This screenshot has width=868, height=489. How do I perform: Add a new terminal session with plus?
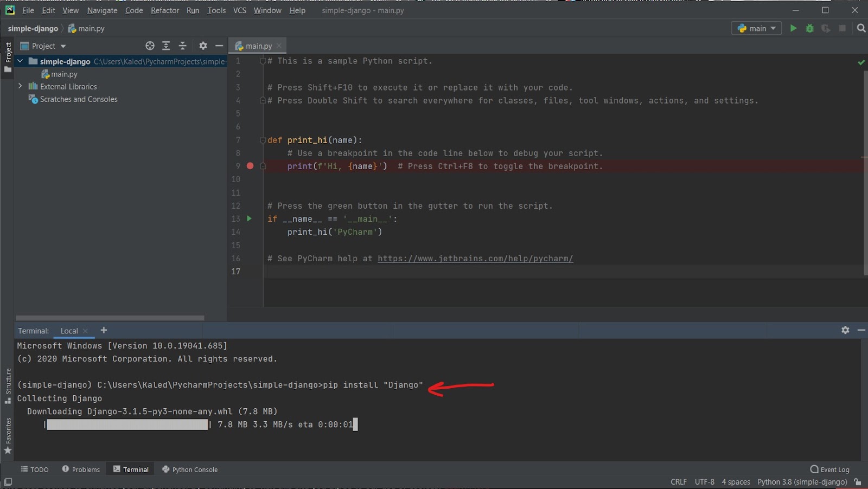[104, 330]
